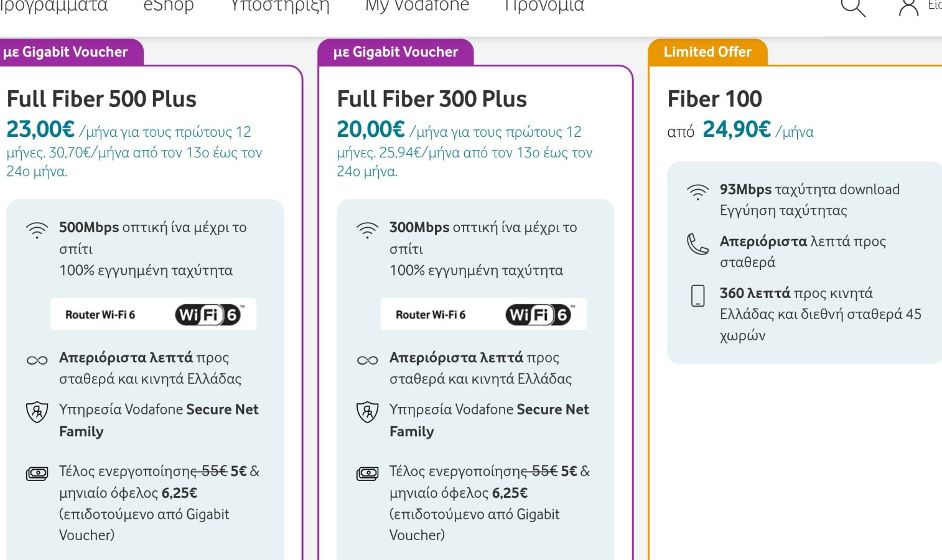This screenshot has width=942, height=560.
Task: Open the My Vodafone menu
Action: pos(417,6)
